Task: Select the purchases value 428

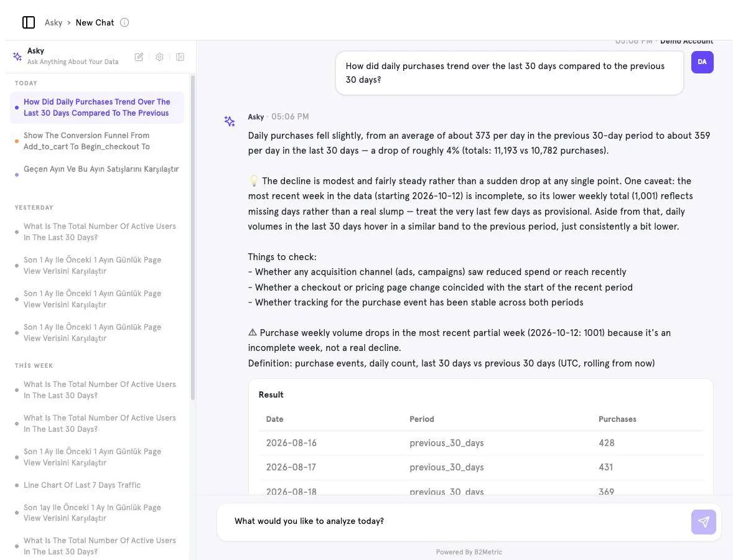Action: 606,443
